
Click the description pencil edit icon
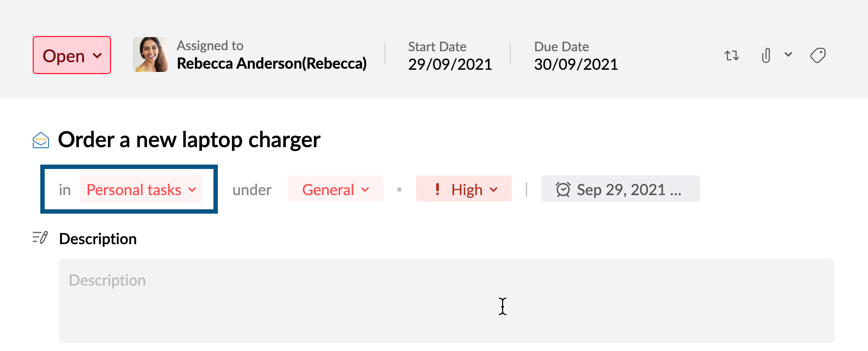(x=40, y=238)
